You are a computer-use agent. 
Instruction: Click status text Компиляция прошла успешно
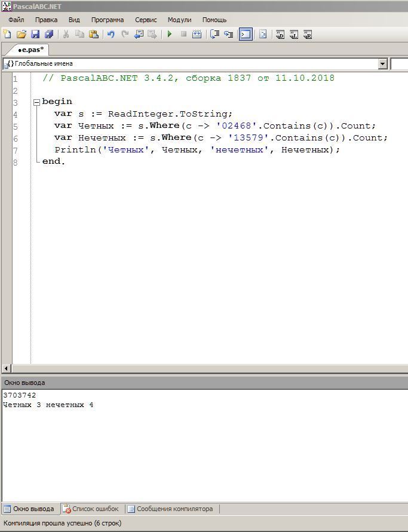click(x=62, y=523)
